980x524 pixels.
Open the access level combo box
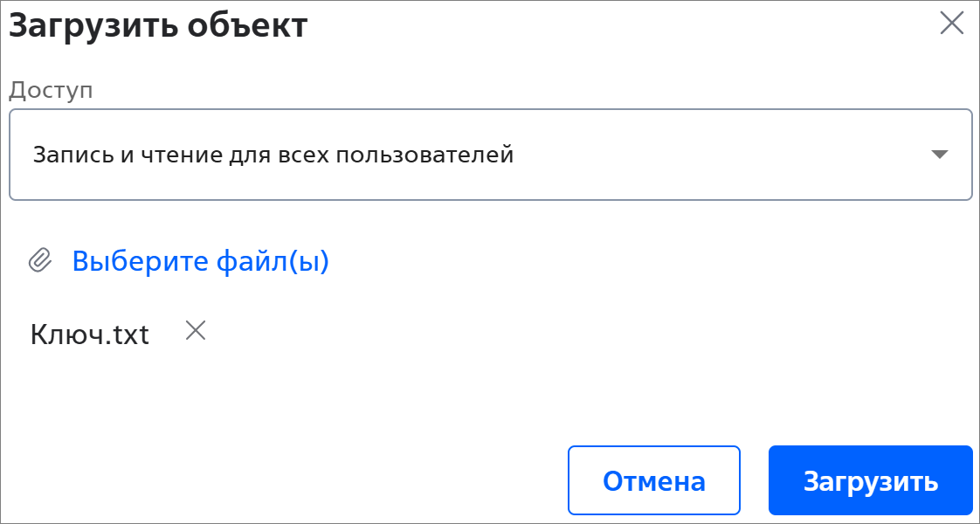491,155
